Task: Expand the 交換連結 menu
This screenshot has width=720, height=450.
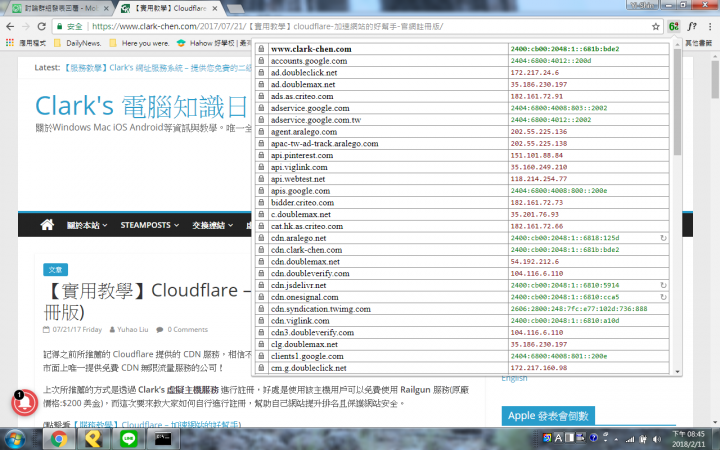Action: (213, 225)
